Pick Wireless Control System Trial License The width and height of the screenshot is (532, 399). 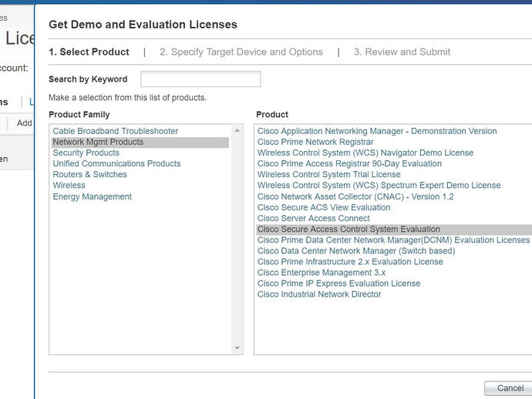[328, 175]
